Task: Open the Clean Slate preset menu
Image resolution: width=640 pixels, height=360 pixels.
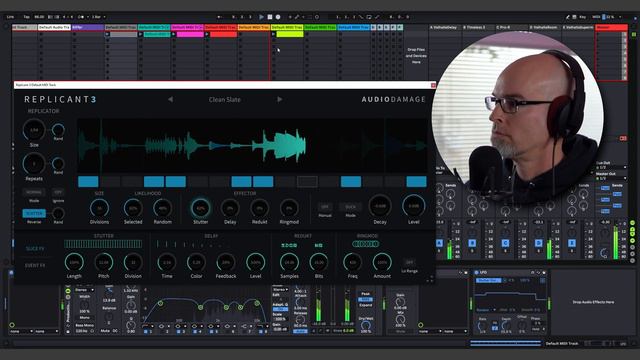Action: pos(224,100)
